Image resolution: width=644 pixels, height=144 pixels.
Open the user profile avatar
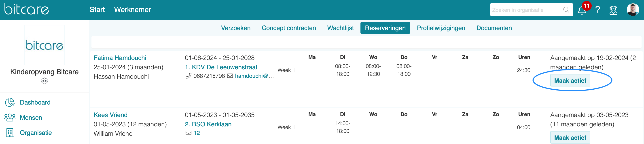[633, 10]
